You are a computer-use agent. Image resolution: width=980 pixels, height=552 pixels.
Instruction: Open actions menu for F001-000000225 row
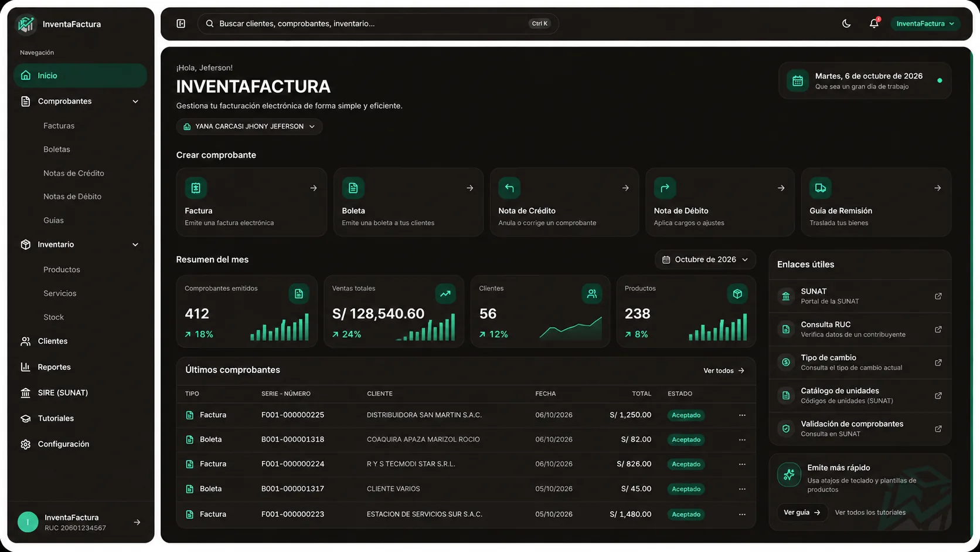pos(743,415)
